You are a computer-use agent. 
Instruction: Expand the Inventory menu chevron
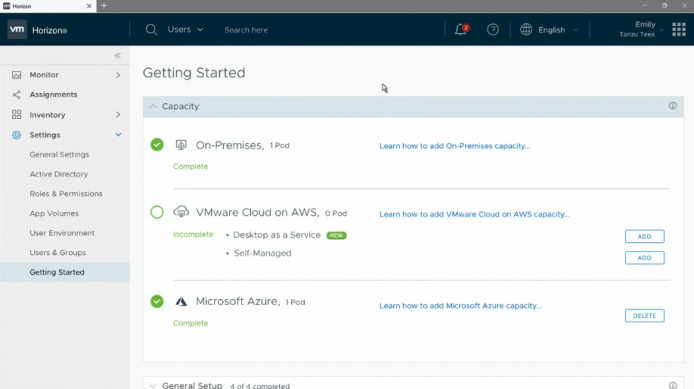point(118,115)
